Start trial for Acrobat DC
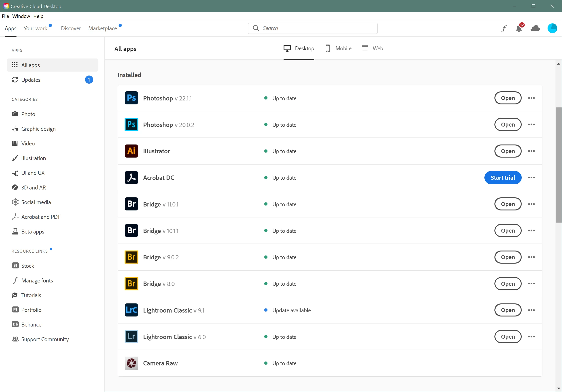Screen dimensions: 562x392 coord(503,178)
